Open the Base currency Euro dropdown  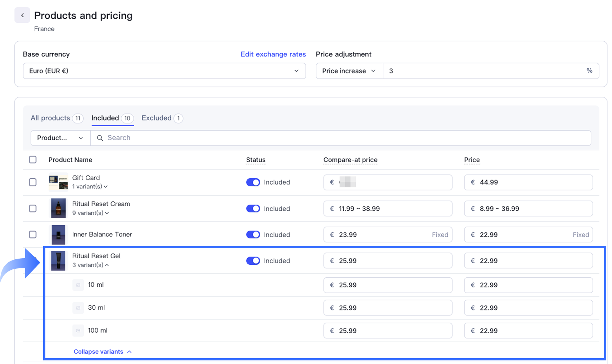164,71
